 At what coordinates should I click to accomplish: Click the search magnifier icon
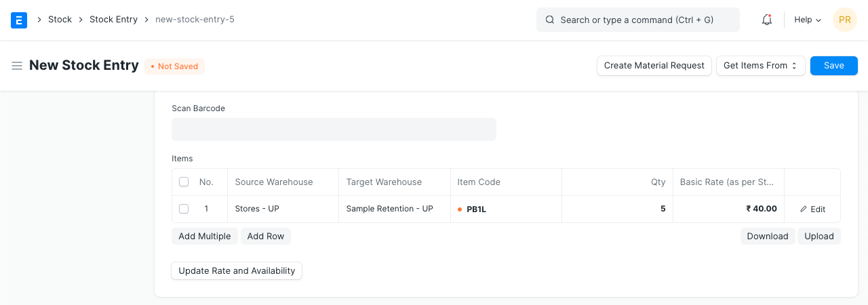pyautogui.click(x=550, y=20)
